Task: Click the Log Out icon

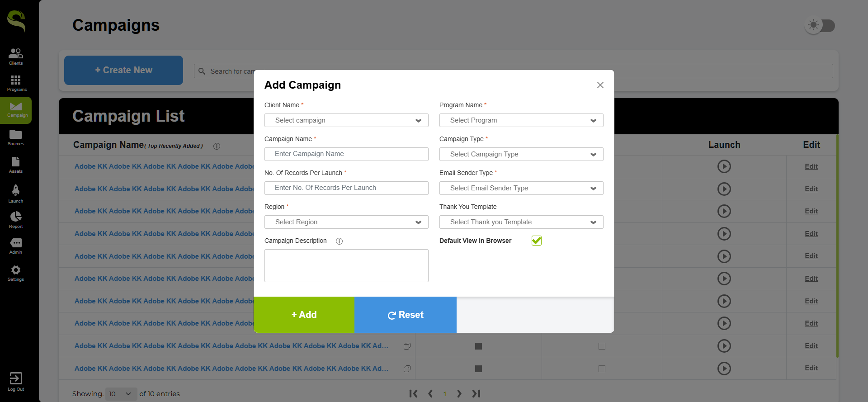Action: 16,381
